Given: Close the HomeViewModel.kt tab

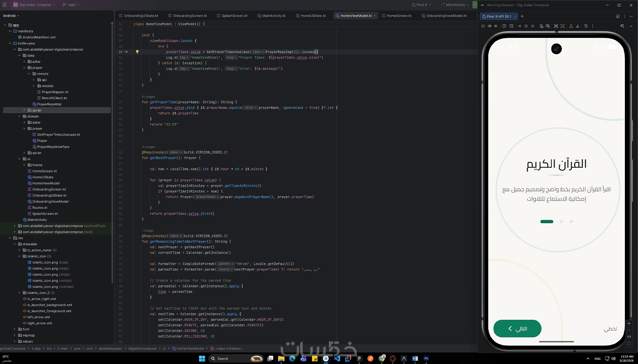Looking at the screenshot, I should 375,16.
